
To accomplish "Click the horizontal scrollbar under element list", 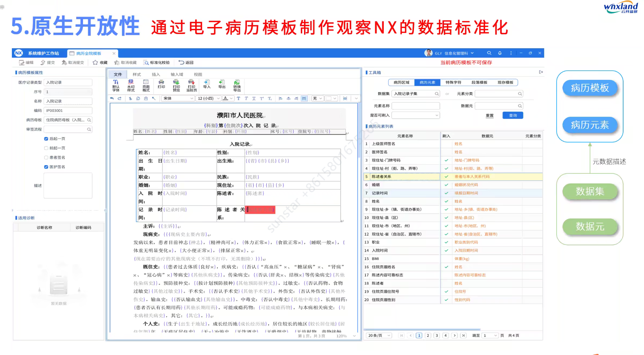I will [422, 329].
